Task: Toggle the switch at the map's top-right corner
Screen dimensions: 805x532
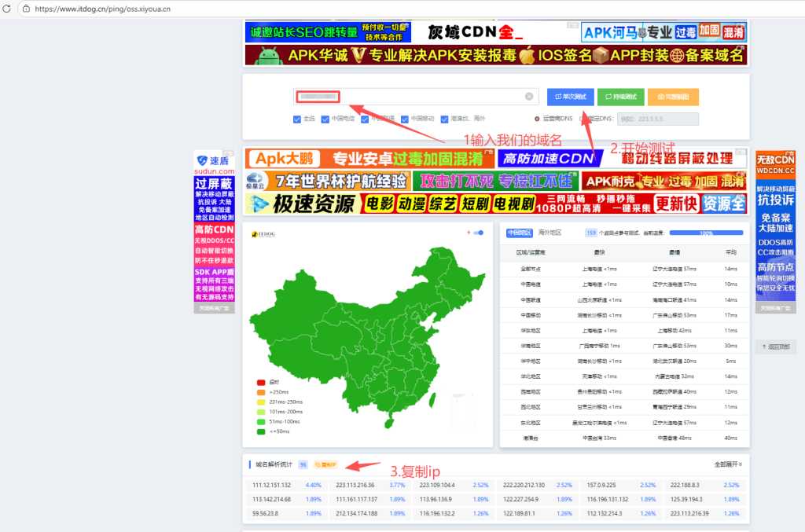Action: point(478,233)
